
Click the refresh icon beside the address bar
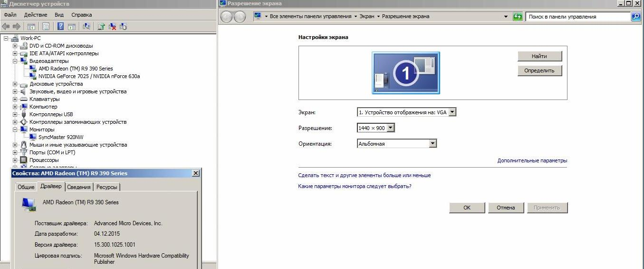[x=518, y=17]
